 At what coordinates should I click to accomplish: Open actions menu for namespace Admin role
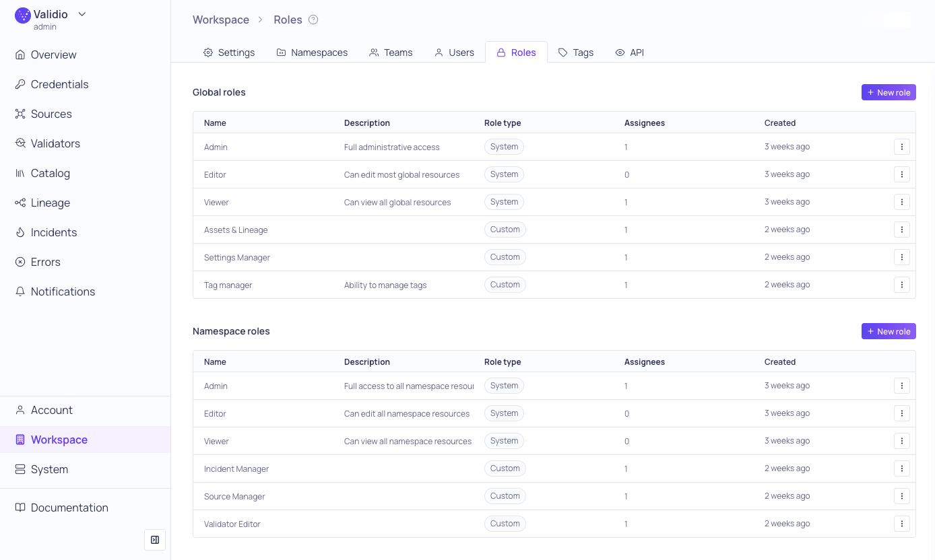[902, 386]
